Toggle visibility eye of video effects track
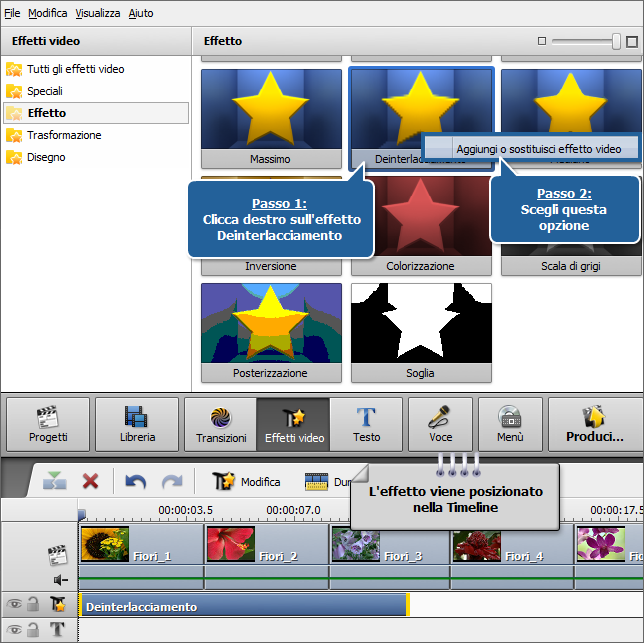 14,605
